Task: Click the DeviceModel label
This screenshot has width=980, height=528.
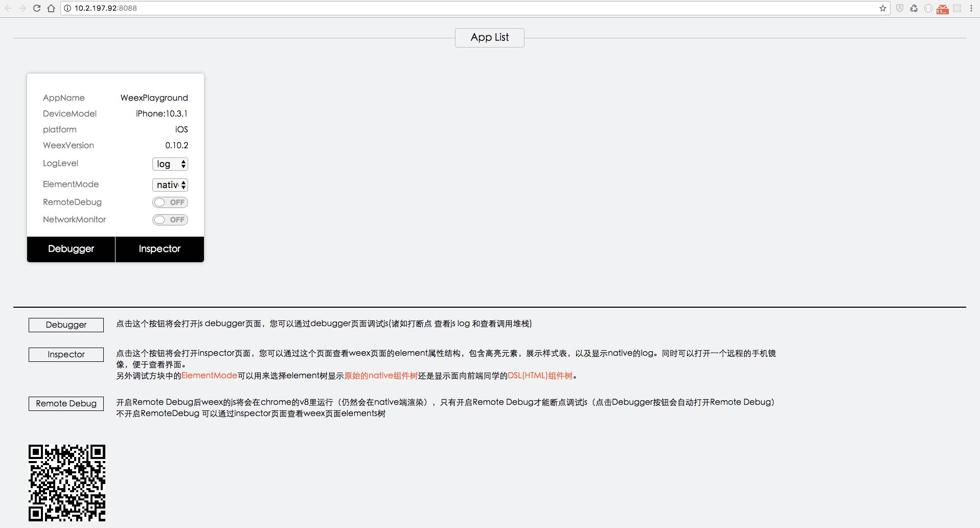Action: (x=70, y=113)
